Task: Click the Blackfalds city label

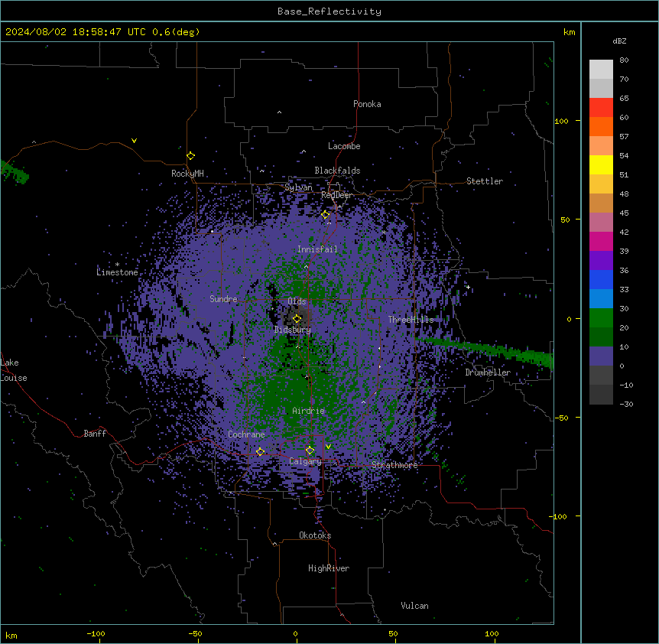Action: click(x=337, y=171)
